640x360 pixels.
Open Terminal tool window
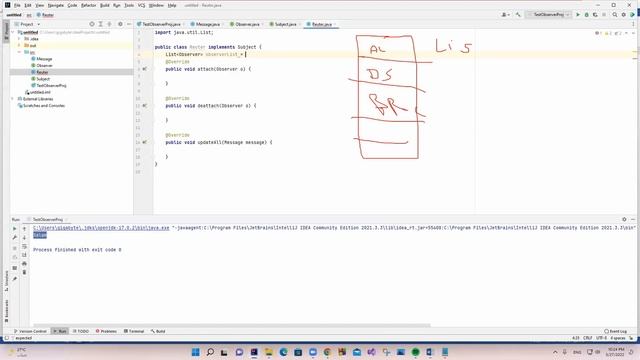coord(134,331)
